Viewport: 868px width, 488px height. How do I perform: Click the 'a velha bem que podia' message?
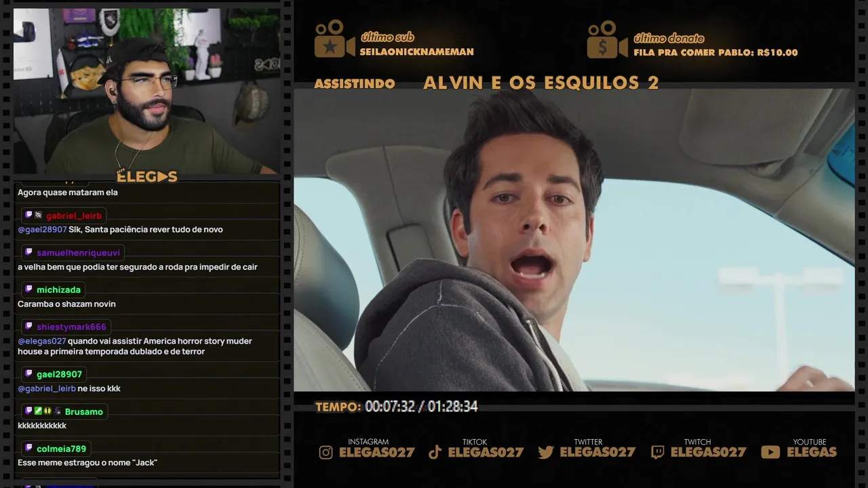(x=138, y=267)
